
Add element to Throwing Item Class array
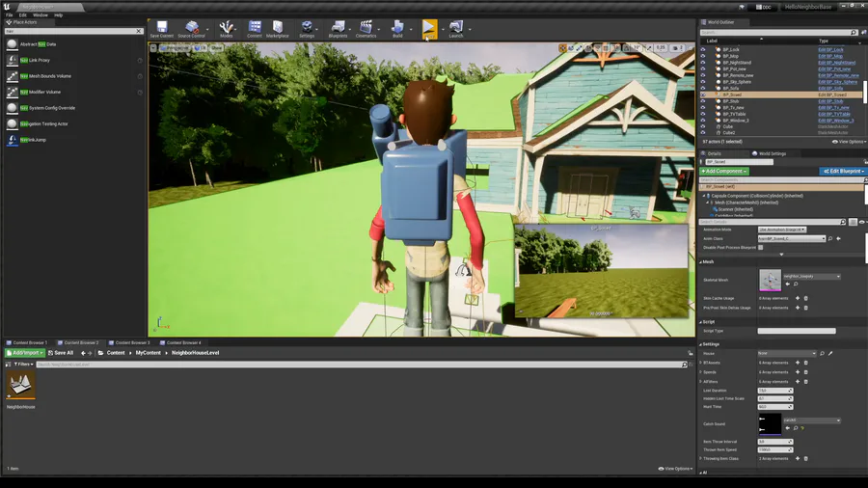798,459
